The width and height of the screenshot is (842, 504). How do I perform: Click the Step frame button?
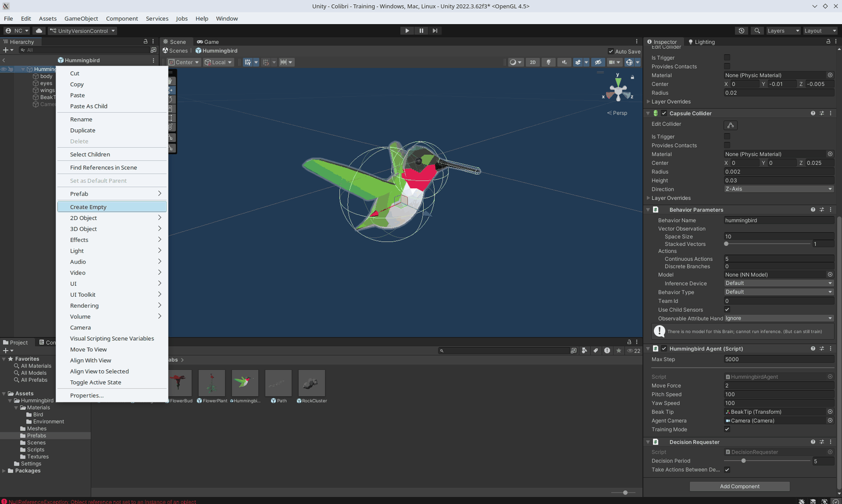(x=435, y=31)
